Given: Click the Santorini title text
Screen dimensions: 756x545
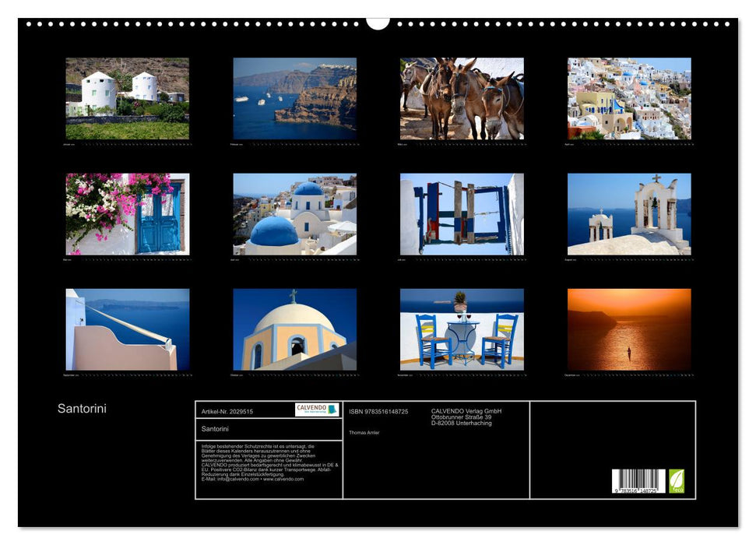Looking at the screenshot, I should (81, 406).
